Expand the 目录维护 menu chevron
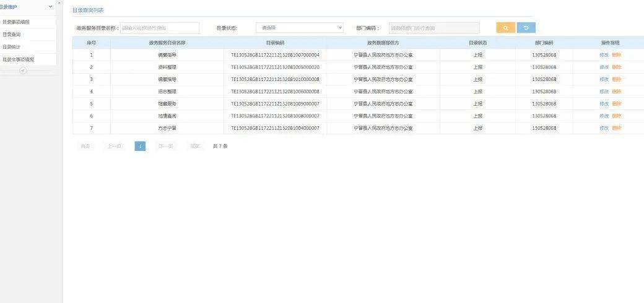This screenshot has height=303, width=644. click(51, 7)
